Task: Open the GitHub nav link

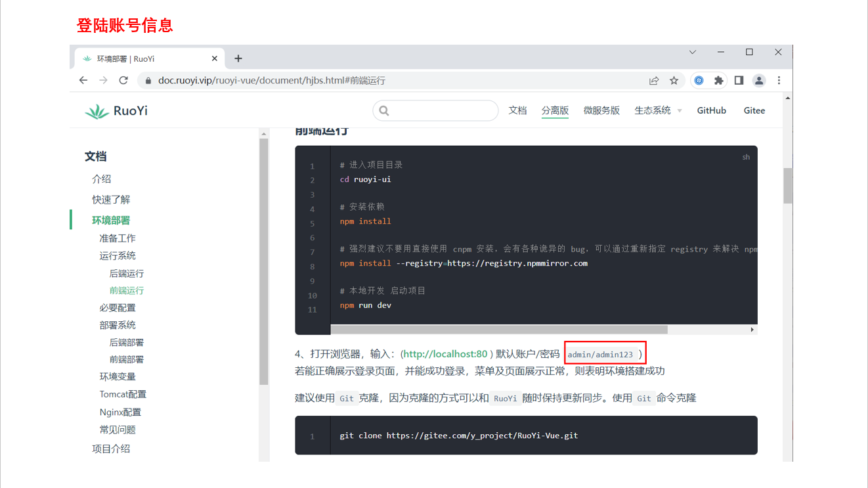Action: click(711, 110)
